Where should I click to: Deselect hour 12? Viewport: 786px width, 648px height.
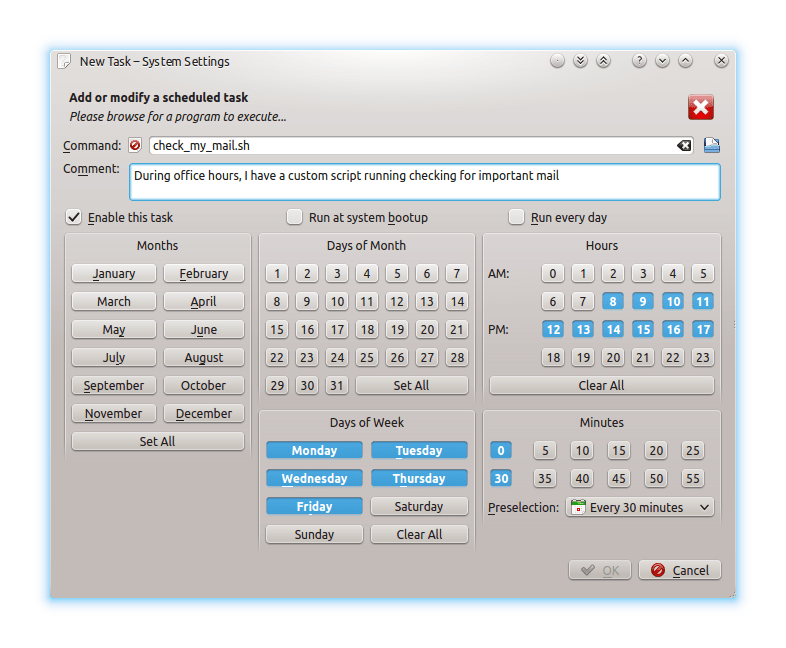pyautogui.click(x=553, y=330)
